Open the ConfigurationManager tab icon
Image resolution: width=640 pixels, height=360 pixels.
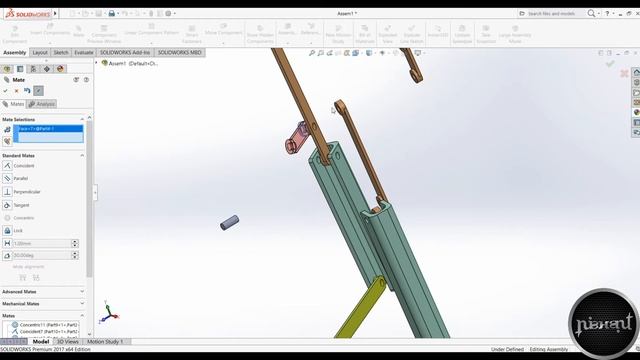[x=33, y=69]
